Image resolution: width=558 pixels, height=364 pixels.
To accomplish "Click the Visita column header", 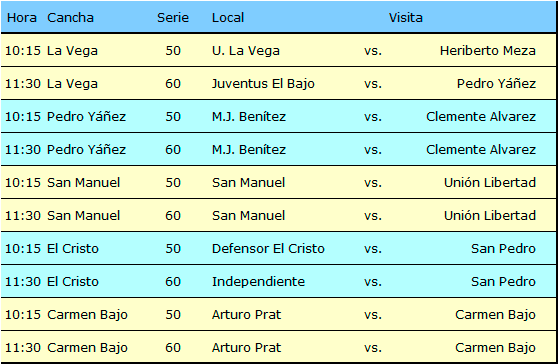I will tap(406, 17).
